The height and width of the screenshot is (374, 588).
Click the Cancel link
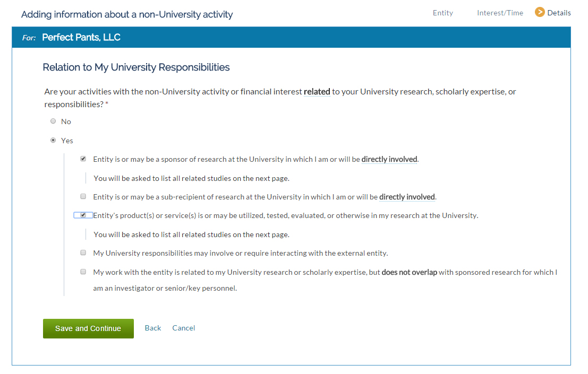click(x=183, y=328)
